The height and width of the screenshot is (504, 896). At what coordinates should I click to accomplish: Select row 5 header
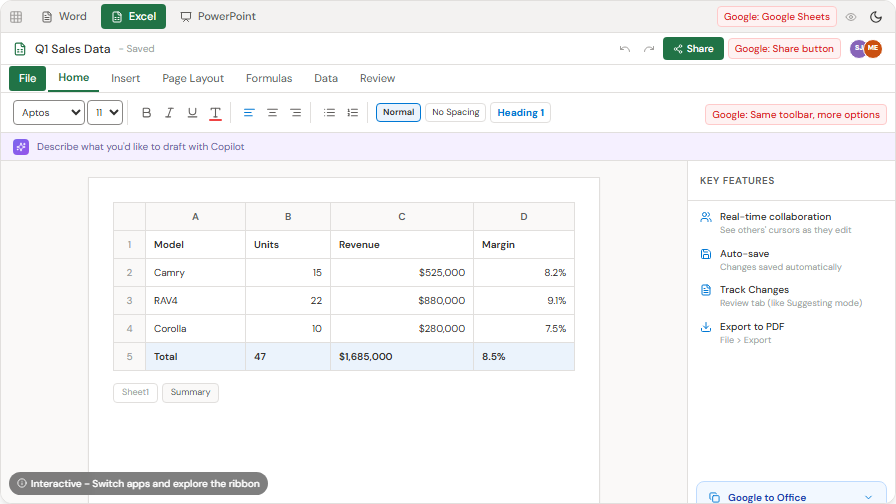coord(129,357)
